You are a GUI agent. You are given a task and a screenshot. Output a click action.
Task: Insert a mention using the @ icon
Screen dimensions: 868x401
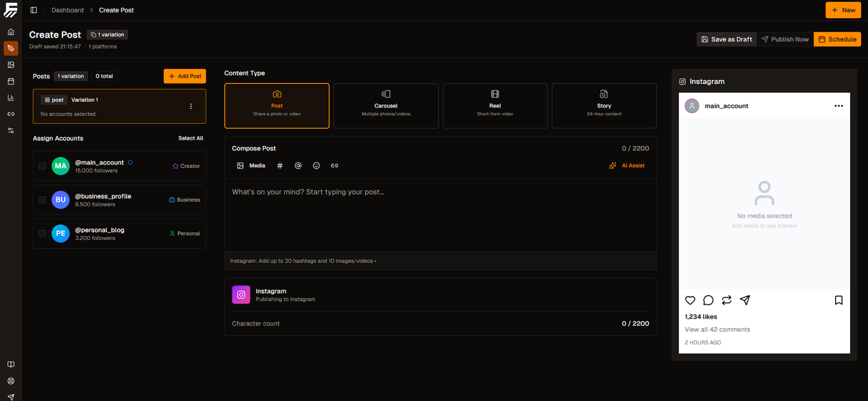pos(298,166)
